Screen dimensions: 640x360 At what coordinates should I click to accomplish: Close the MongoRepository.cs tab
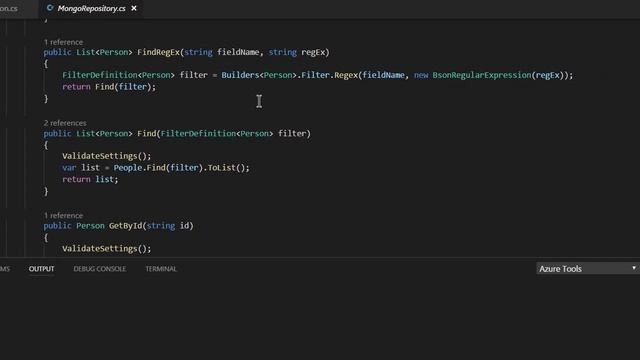coord(134,8)
